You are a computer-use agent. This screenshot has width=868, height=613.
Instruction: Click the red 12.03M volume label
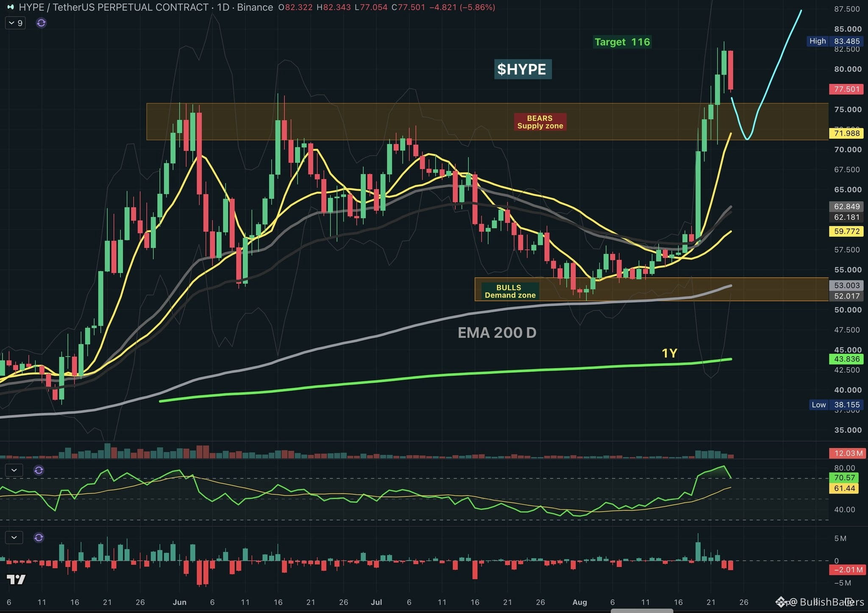[x=847, y=454]
